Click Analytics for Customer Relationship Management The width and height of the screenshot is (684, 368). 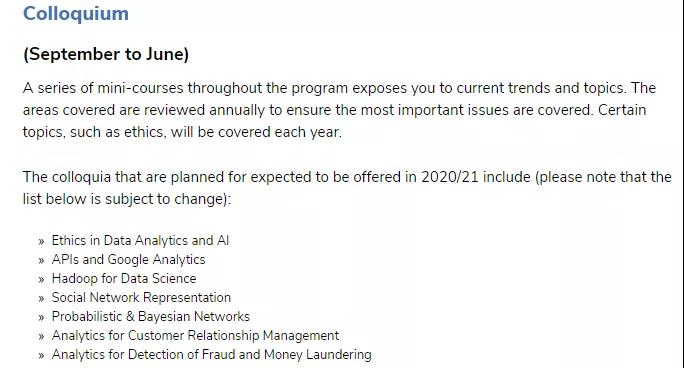[195, 335]
